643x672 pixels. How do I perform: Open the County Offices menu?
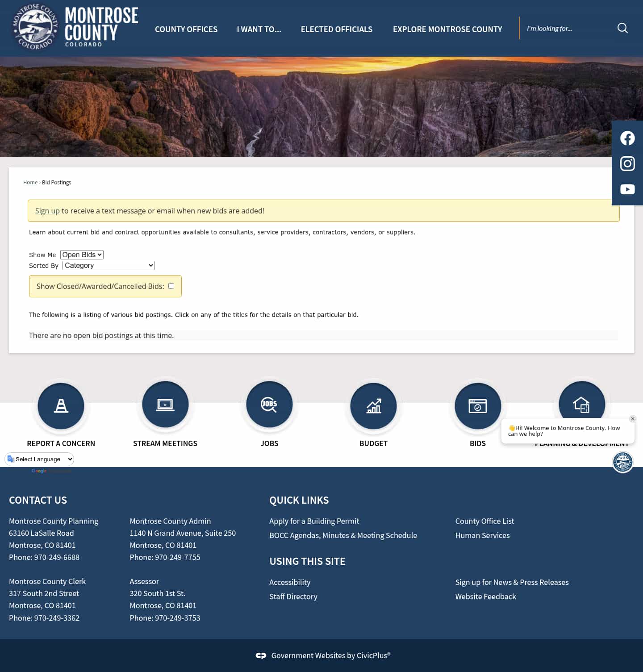click(186, 29)
